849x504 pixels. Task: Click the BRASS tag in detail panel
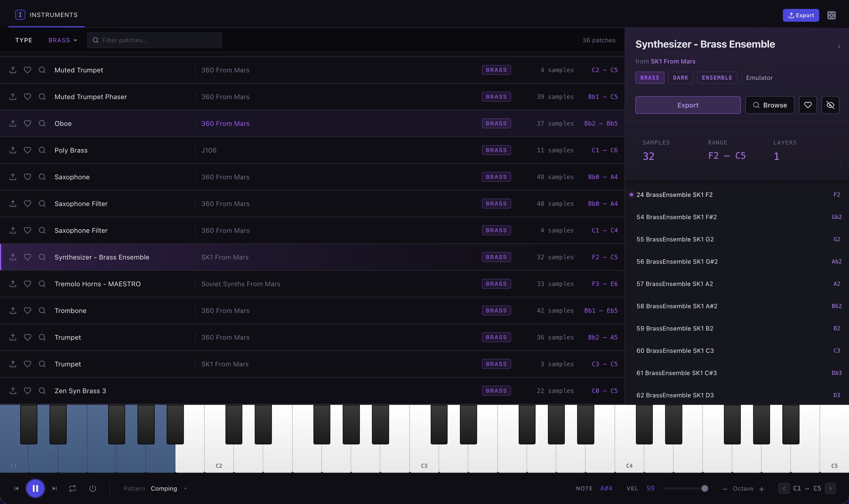pyautogui.click(x=650, y=78)
